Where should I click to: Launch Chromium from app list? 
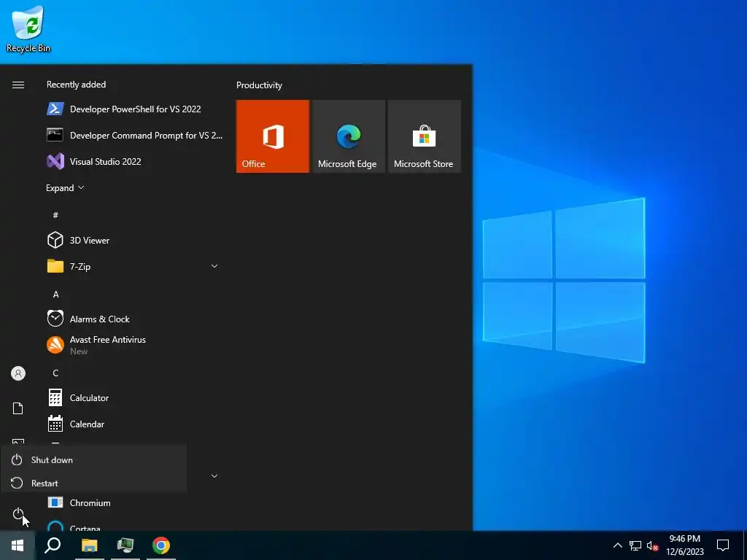(x=135, y=503)
